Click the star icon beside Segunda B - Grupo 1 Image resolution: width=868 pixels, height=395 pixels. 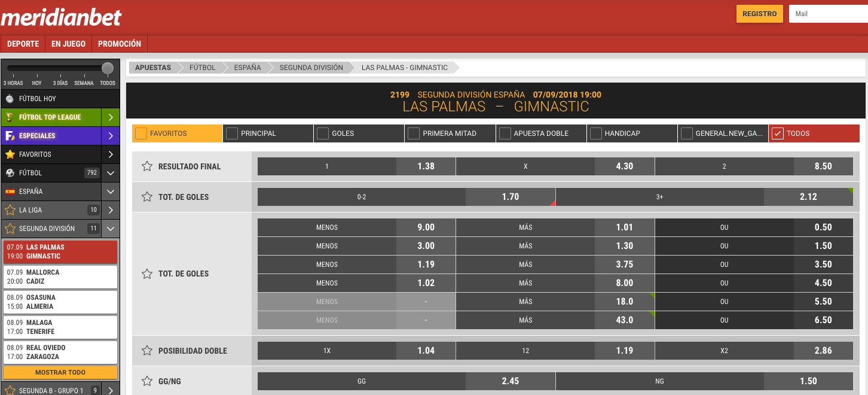click(10, 391)
